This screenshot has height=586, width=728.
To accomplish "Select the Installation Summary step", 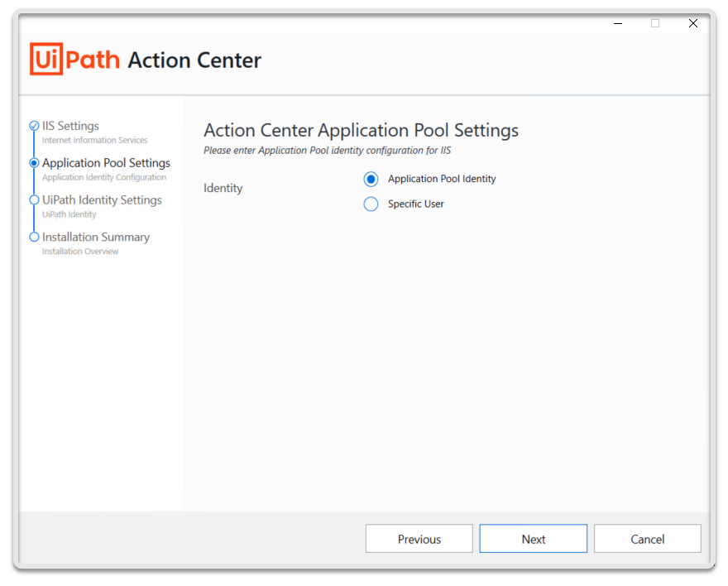I will 97,237.
